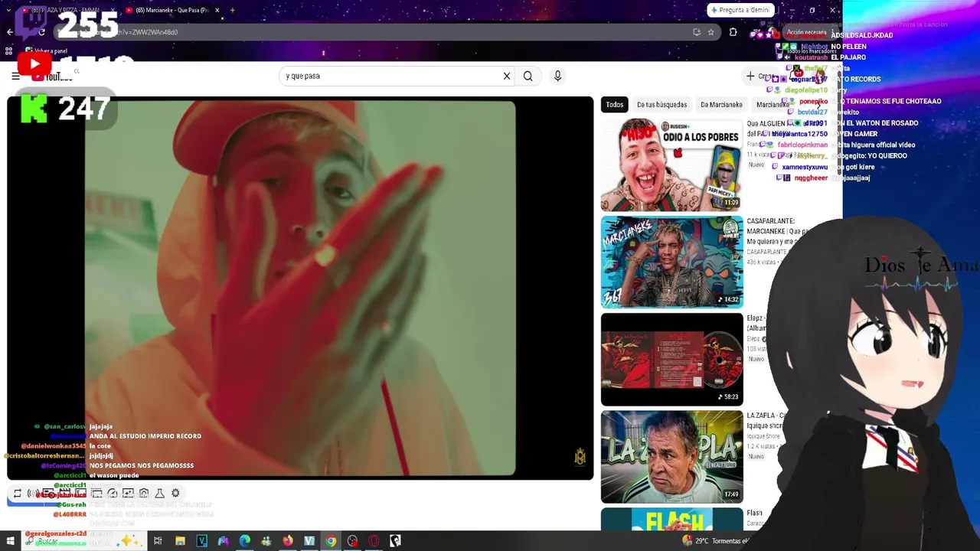
Task: Click the flask experiment icon under the video
Action: click(159, 494)
